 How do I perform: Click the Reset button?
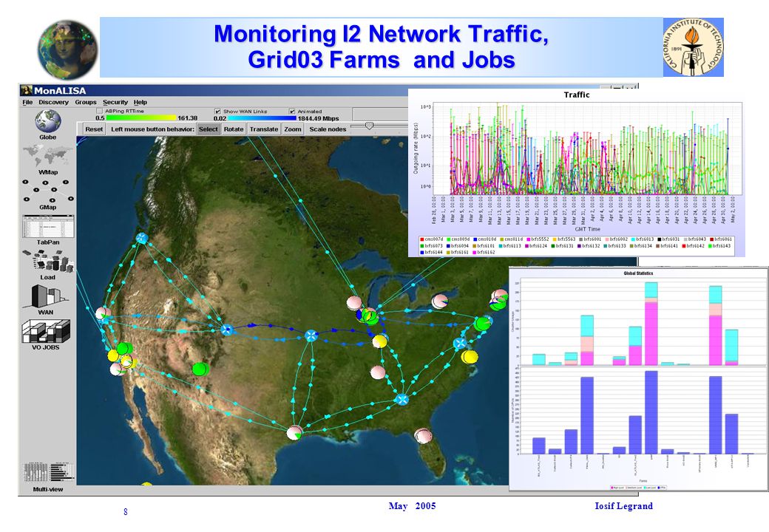[x=94, y=129]
